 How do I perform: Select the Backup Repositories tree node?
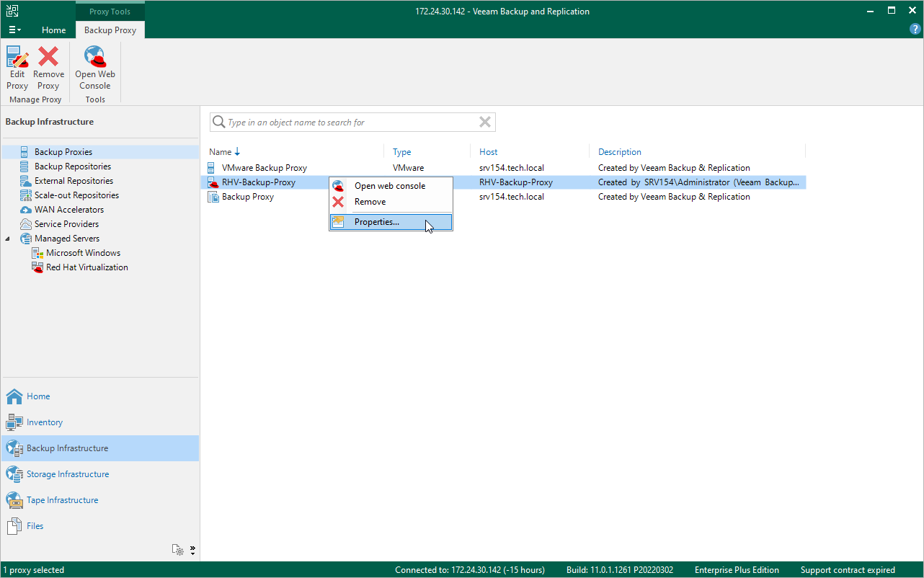(x=73, y=166)
